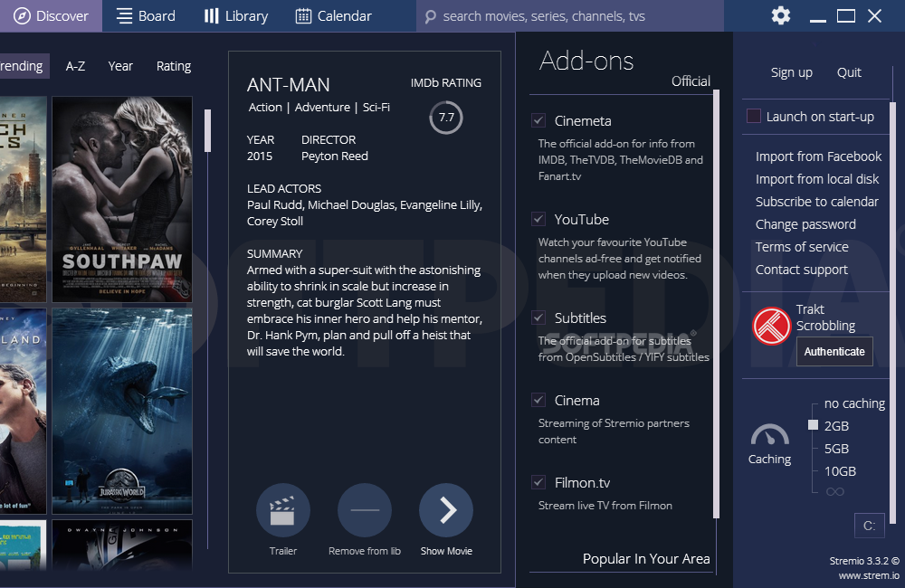This screenshot has width=905, height=588.
Task: Click the Add-ons list scrollbar
Action: 716,304
